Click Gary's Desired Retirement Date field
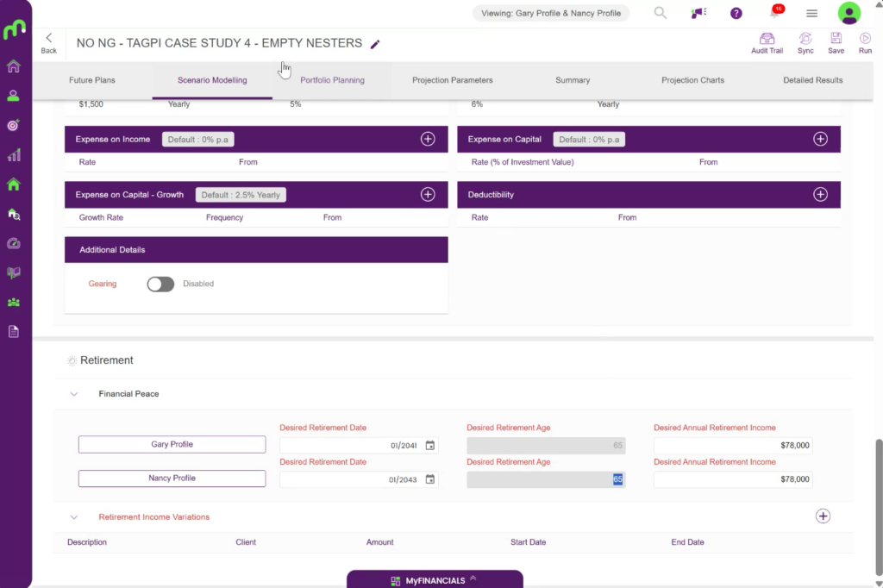The image size is (883, 588). click(359, 446)
